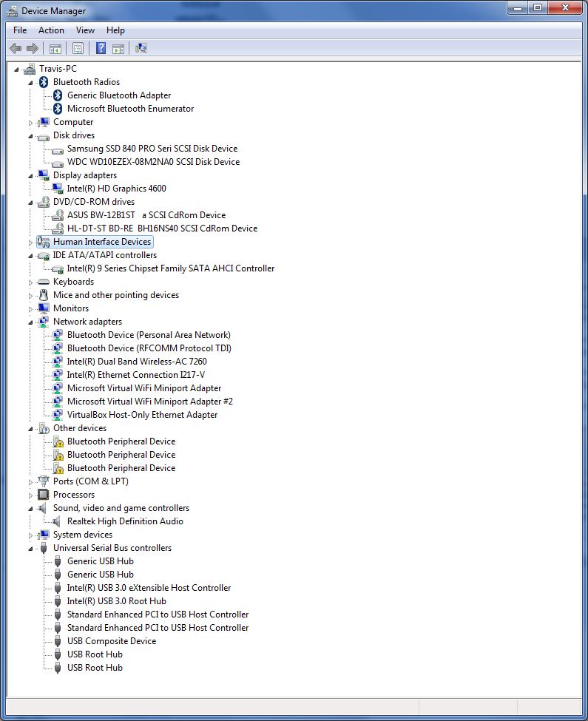Click the Other devices question mark icon

[x=44, y=428]
